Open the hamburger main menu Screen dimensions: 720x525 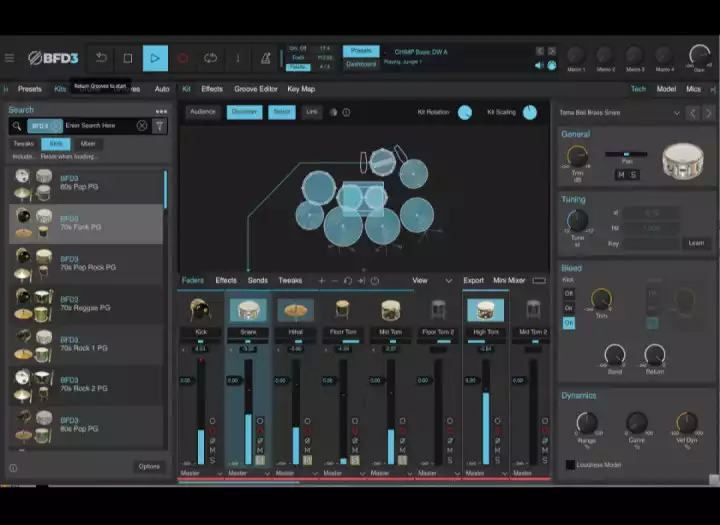pos(9,58)
